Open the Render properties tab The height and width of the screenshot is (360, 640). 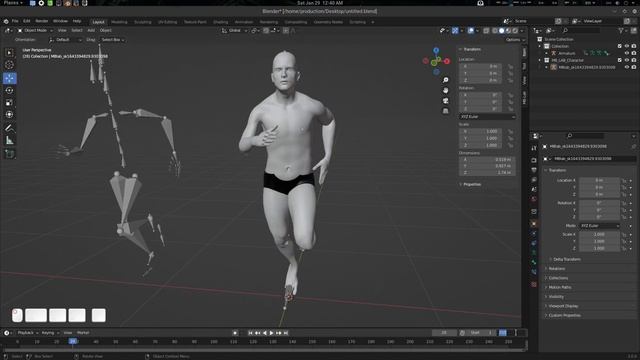pyautogui.click(x=534, y=160)
